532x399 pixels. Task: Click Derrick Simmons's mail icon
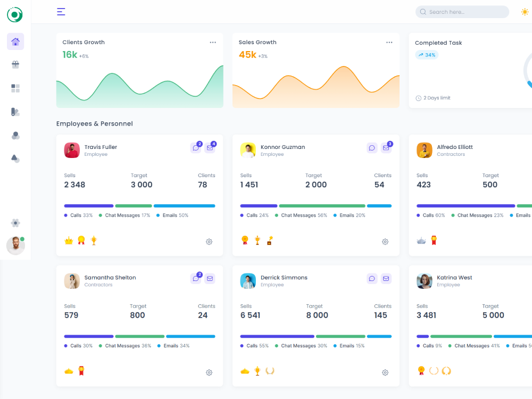click(386, 278)
